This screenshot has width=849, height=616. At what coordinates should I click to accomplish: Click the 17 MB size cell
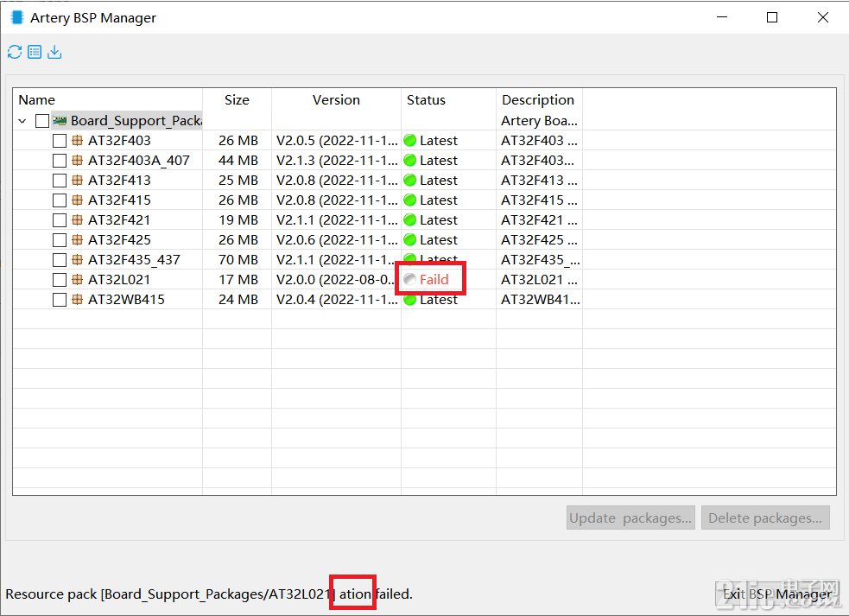[x=238, y=280]
